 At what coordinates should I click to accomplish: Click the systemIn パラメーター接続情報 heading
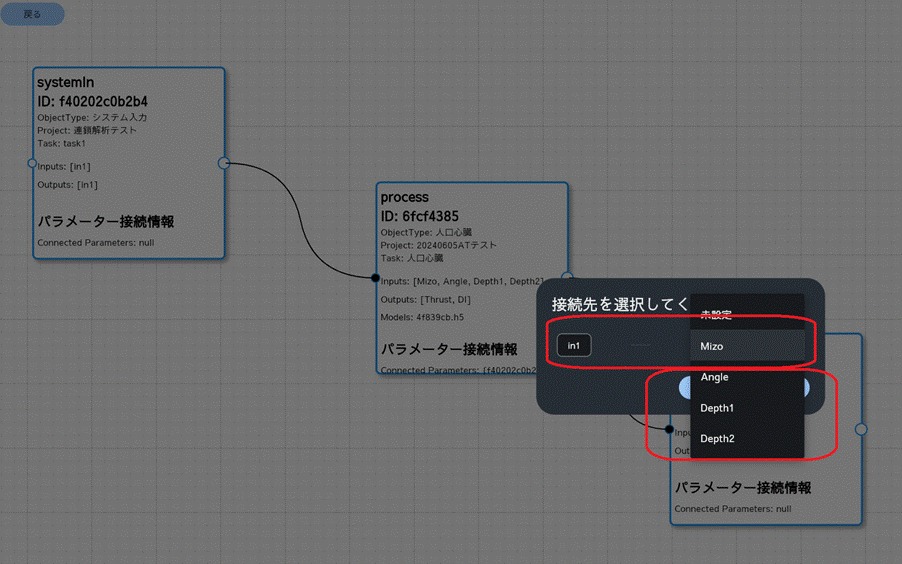(112, 221)
